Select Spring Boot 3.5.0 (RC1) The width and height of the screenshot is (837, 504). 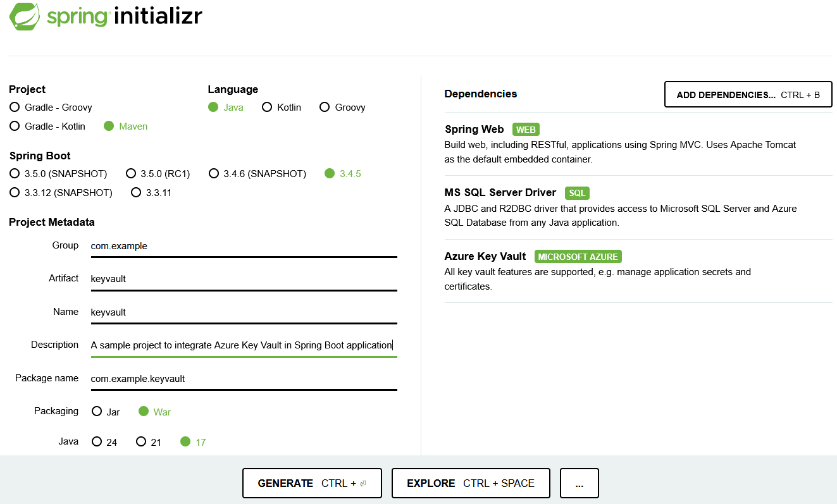click(158, 173)
